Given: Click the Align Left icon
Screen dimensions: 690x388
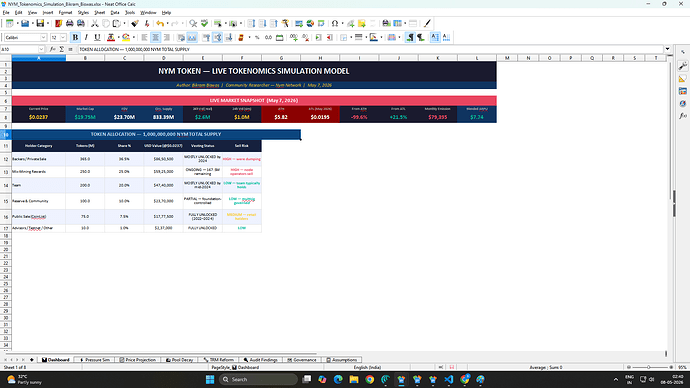Looking at the screenshot, I should [144, 37].
